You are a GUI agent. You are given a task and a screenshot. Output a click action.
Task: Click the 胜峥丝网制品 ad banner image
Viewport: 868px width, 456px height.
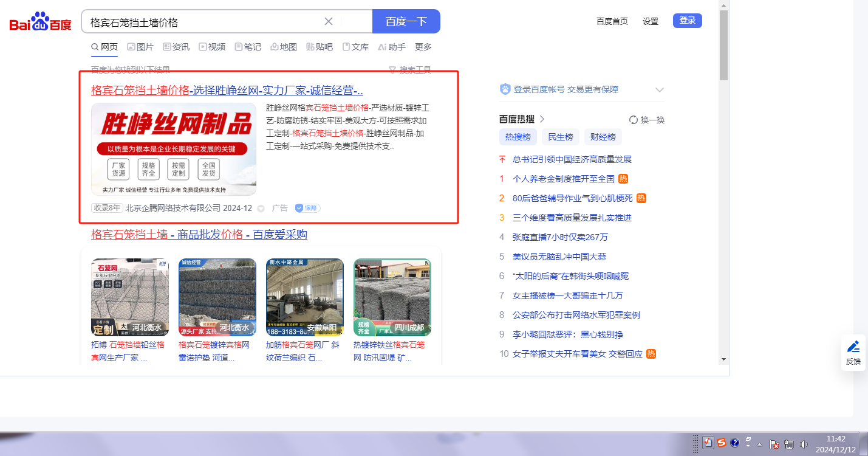pos(174,149)
